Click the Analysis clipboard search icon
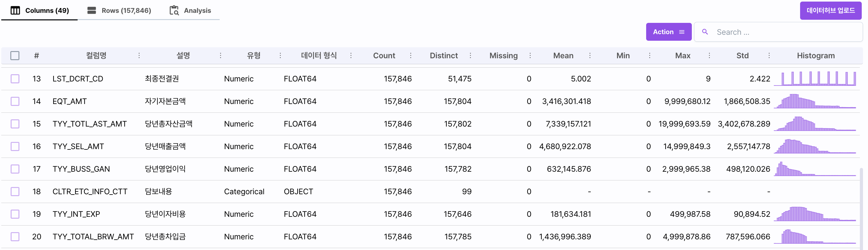Screen dimensions: 868x250 pyautogui.click(x=174, y=10)
